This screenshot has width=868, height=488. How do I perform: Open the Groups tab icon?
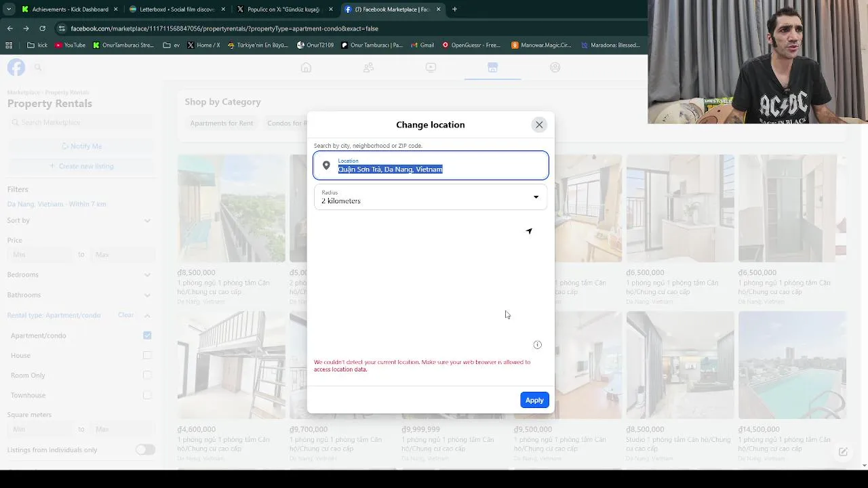[555, 67]
